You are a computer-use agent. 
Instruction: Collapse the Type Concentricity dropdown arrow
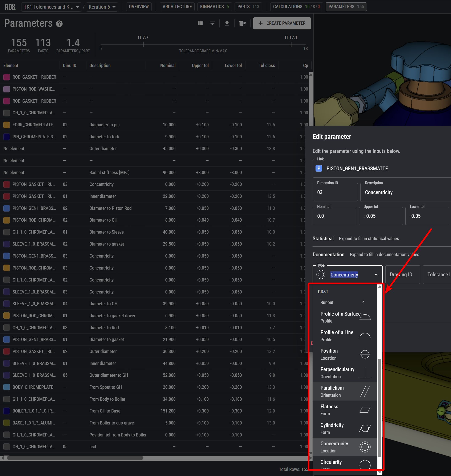tap(375, 275)
